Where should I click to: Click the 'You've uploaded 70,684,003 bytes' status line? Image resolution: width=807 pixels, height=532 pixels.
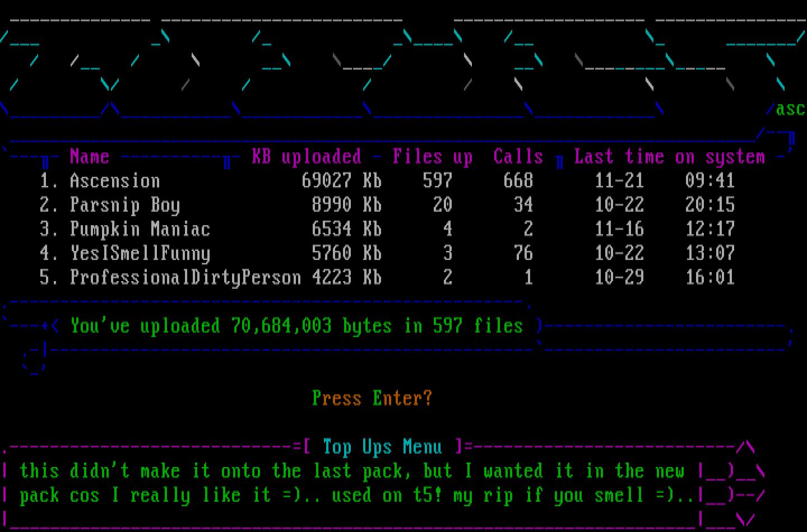[296, 326]
